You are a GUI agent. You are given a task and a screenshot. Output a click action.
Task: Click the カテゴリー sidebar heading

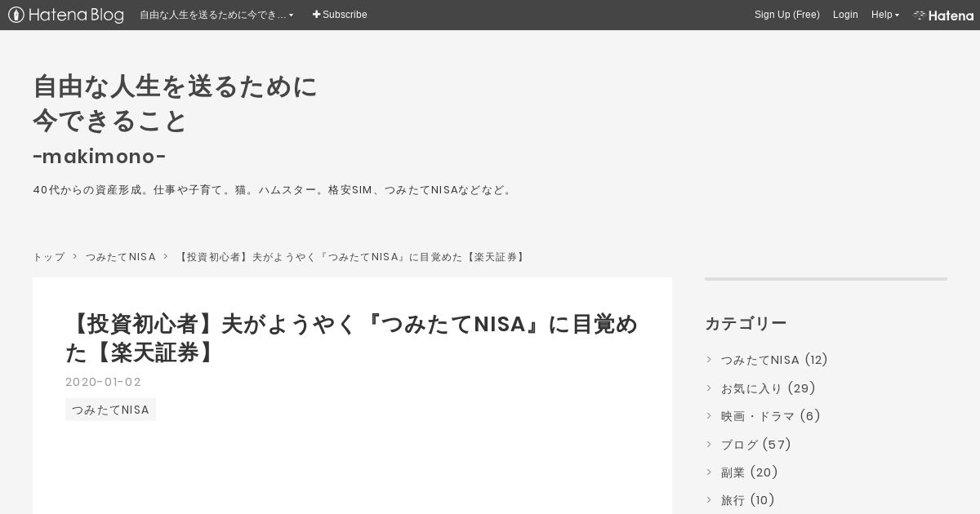[746, 324]
